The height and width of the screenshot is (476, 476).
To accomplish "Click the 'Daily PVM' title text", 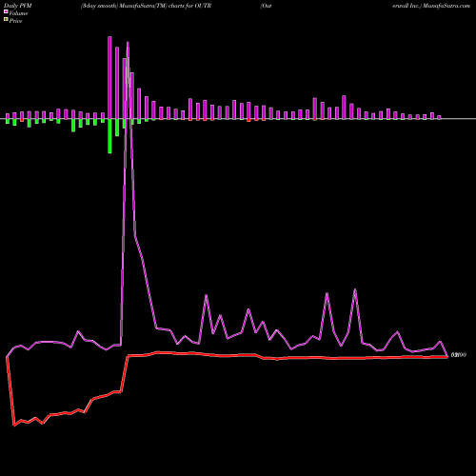I will tap(18, 6).
